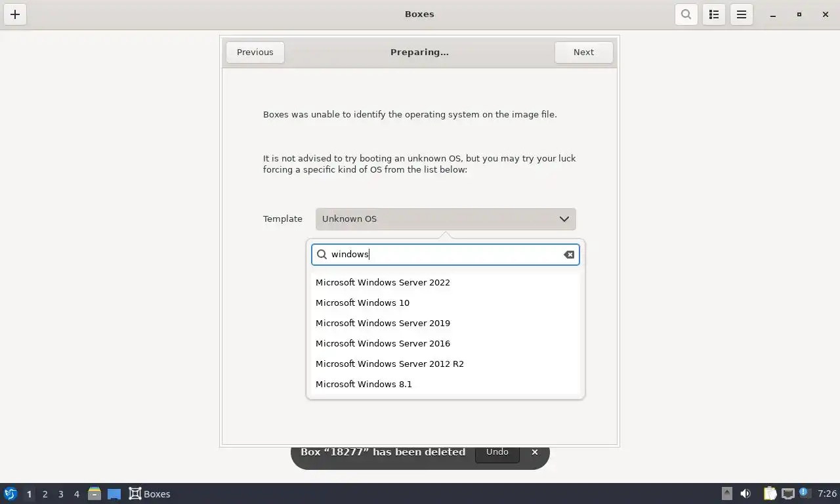Open the file manager from the taskbar
Screen dimensions: 840x504
pyautogui.click(x=94, y=493)
